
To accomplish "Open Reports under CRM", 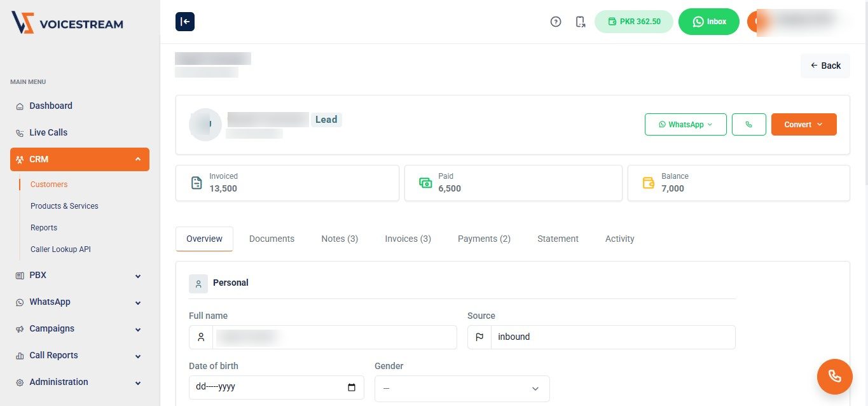I will click(44, 228).
